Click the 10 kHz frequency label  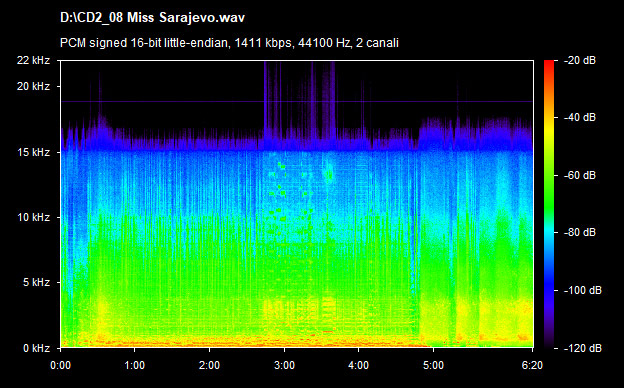tap(33, 218)
